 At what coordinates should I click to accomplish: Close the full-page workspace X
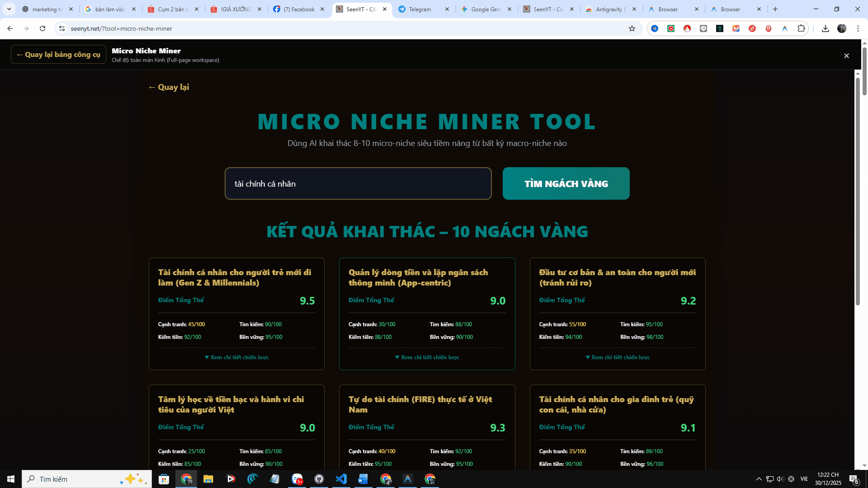pos(846,56)
